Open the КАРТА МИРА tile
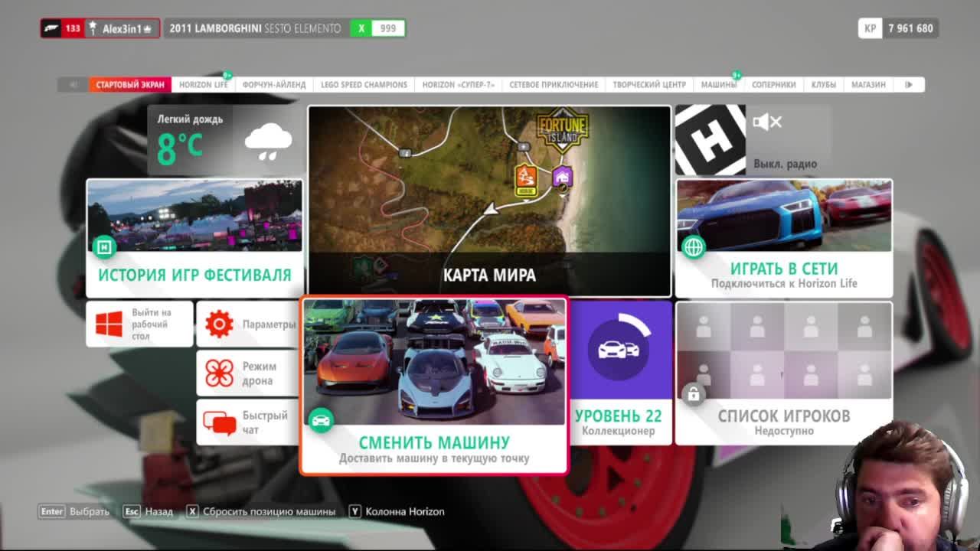980x551 pixels. (490, 201)
